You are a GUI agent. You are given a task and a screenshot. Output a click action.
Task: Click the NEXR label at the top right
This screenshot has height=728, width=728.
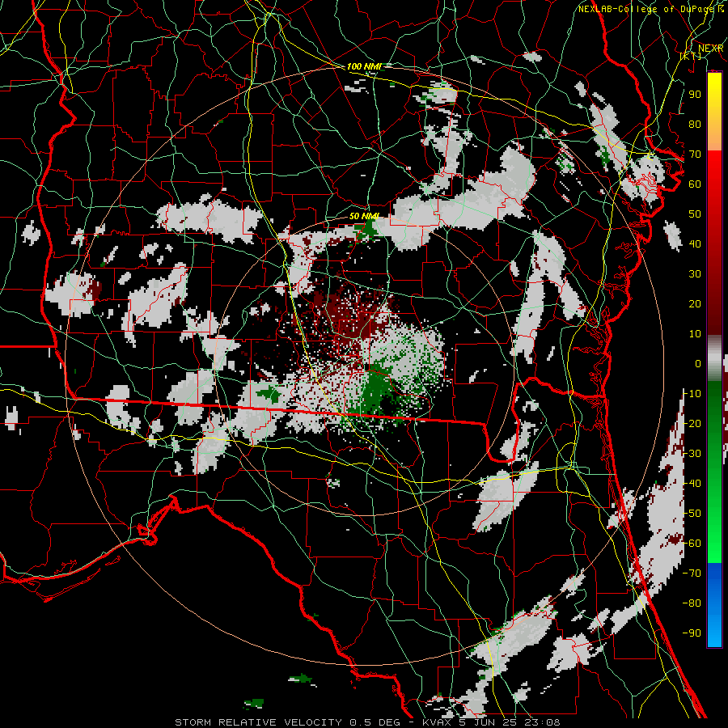coord(711,49)
